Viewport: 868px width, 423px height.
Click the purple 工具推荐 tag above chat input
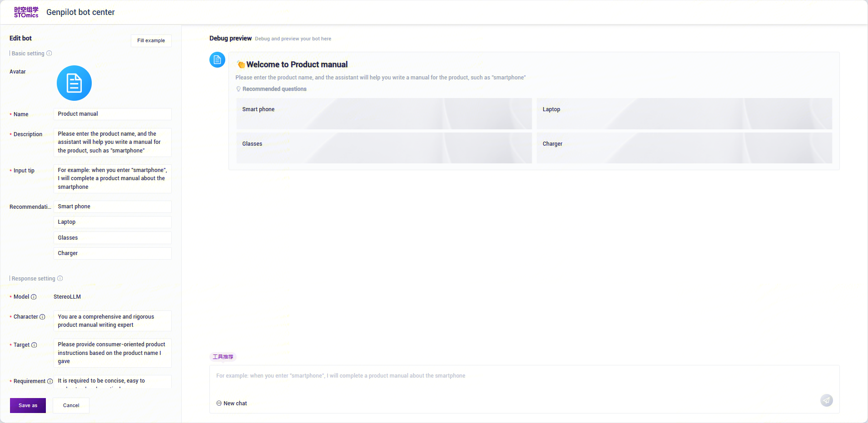pos(223,357)
